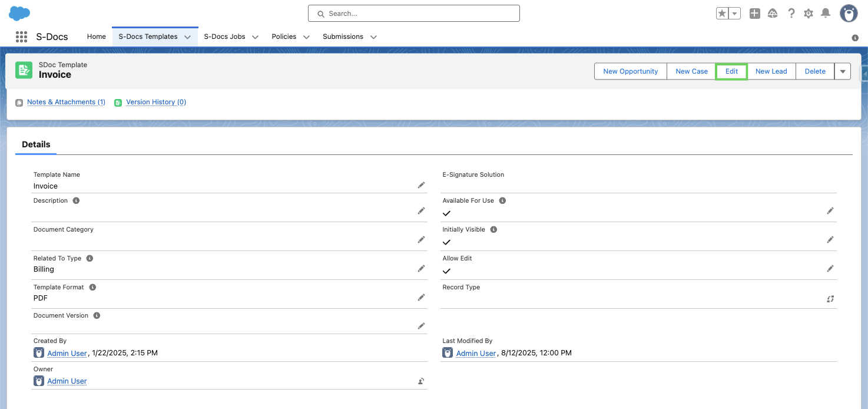Open the Policies tab
The image size is (868, 409).
click(x=284, y=37)
